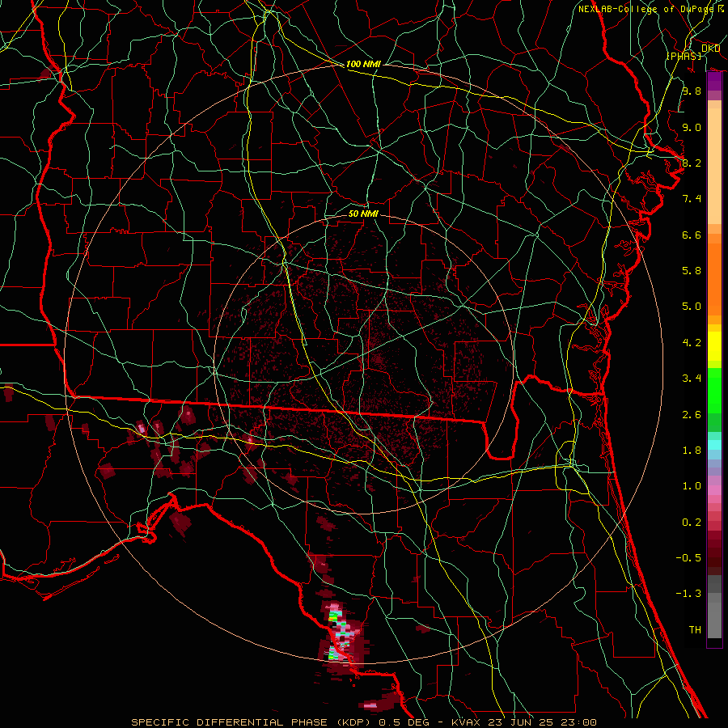This screenshot has width=728, height=728.
Task: Click the 5.0 scale value
Action: tap(692, 307)
